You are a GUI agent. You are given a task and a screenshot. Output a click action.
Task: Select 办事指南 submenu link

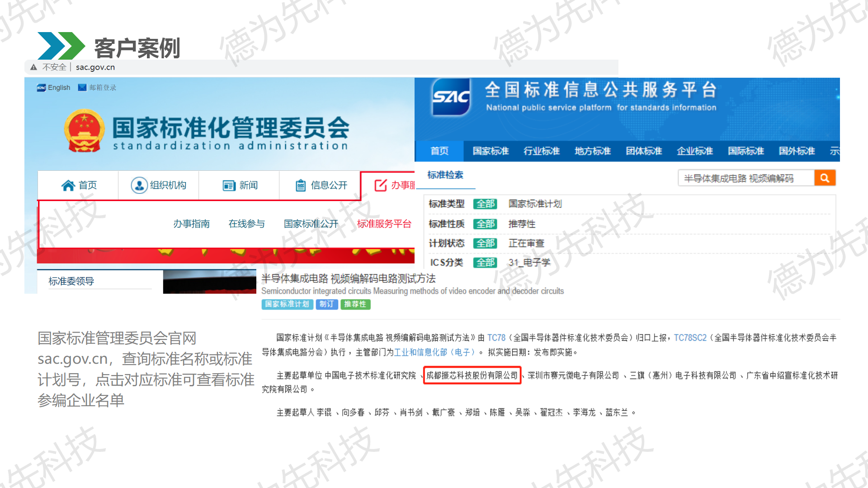coord(192,224)
